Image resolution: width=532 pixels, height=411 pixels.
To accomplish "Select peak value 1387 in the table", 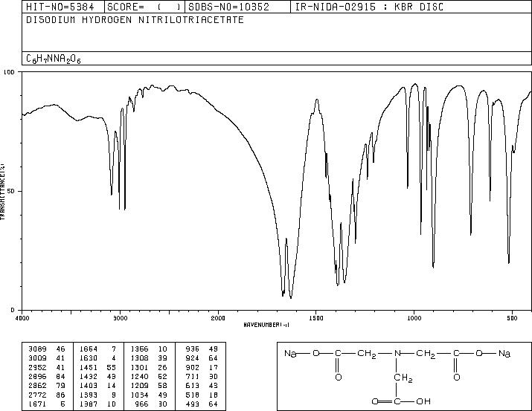I will tap(89, 404).
